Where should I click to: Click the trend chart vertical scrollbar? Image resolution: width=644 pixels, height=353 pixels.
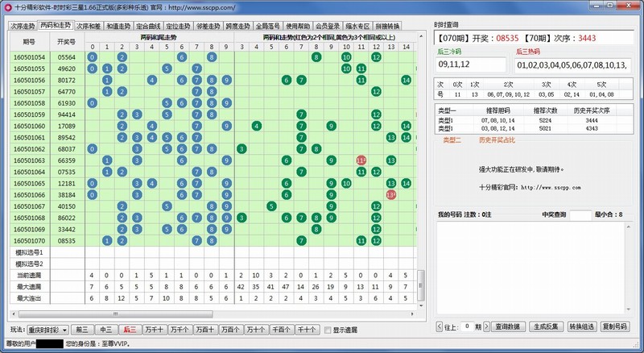(419, 286)
